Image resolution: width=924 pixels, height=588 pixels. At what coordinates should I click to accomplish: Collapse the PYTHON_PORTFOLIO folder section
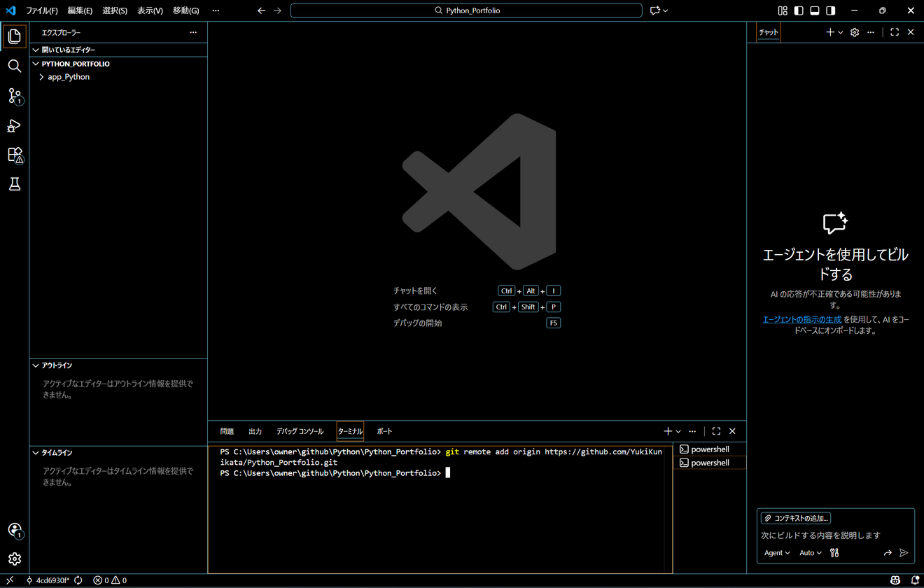[x=118, y=64]
